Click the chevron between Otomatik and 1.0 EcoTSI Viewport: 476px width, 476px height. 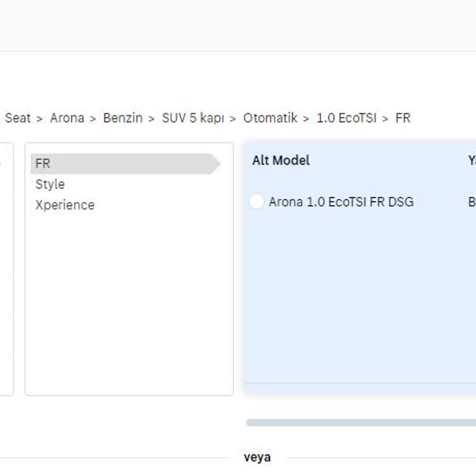point(306,118)
